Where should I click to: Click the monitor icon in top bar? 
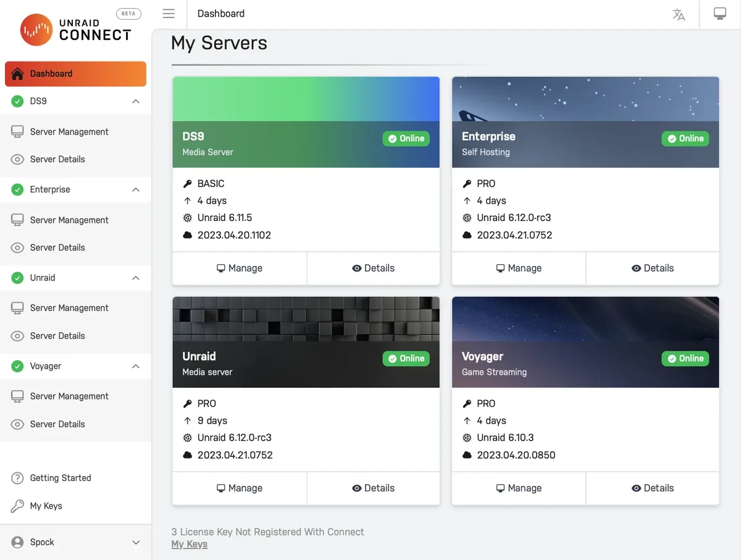click(719, 14)
